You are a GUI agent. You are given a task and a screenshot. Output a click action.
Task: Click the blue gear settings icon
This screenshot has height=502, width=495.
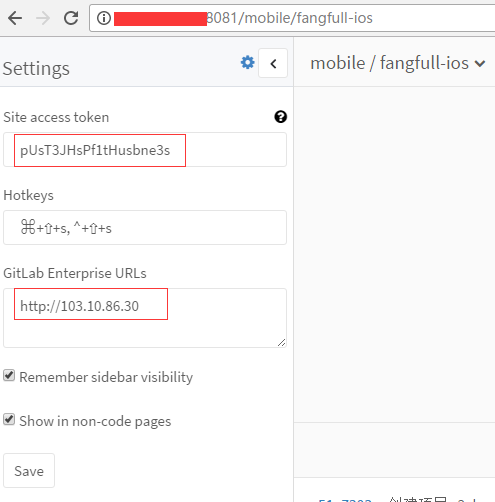point(248,62)
